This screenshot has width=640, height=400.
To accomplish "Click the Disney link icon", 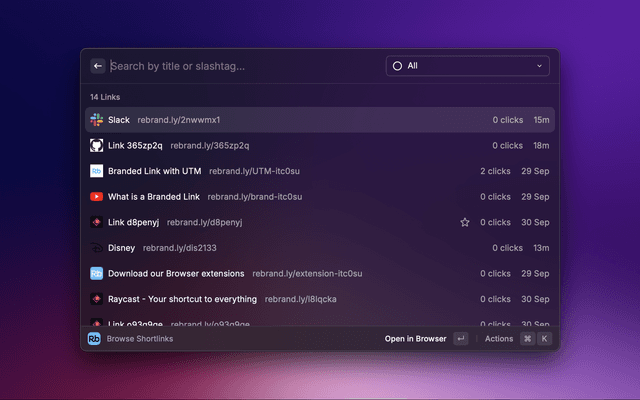I will point(97,248).
